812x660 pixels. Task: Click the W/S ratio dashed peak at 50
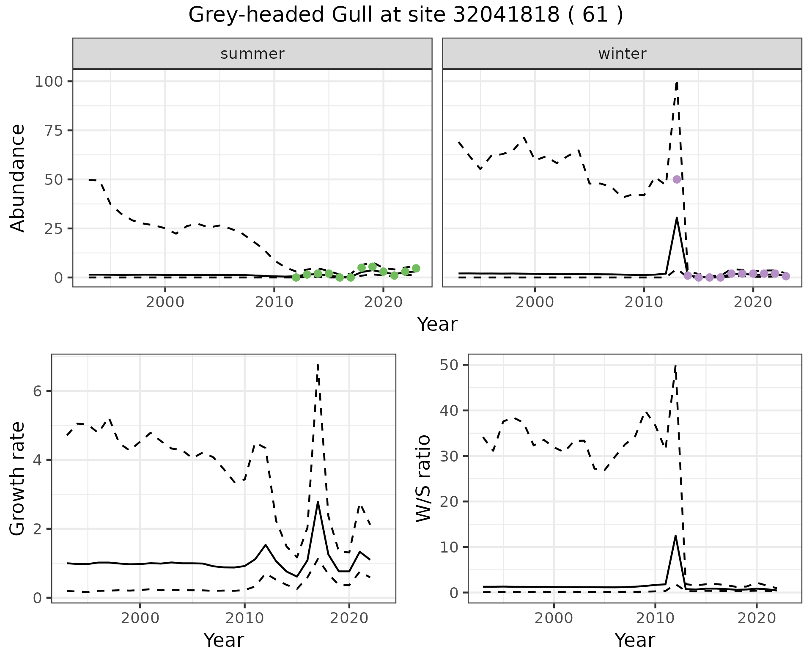pos(675,366)
